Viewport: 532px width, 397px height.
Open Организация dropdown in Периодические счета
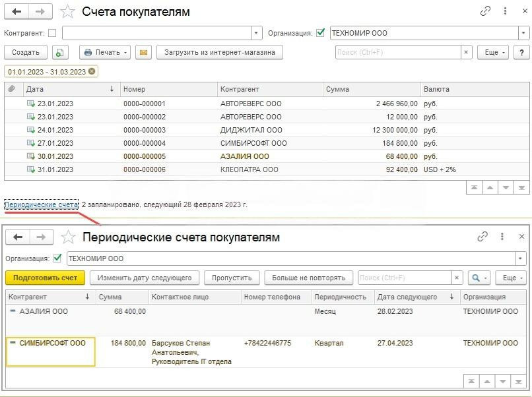521,259
